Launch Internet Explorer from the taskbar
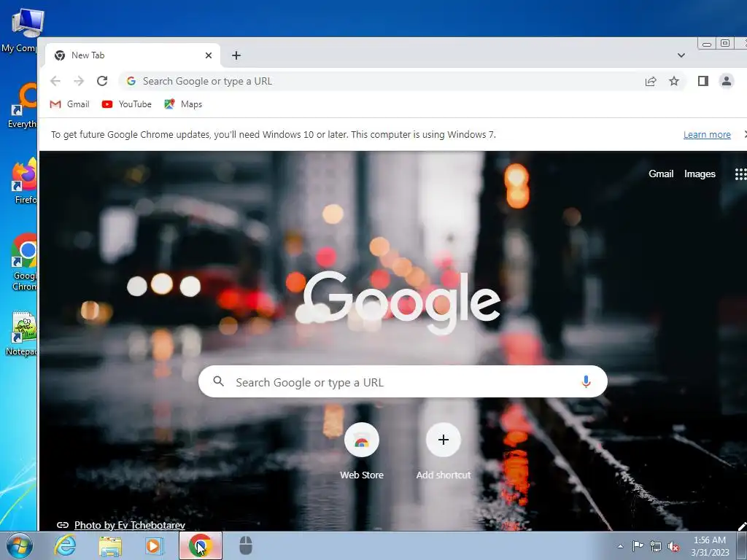Image resolution: width=747 pixels, height=560 pixels. click(65, 545)
